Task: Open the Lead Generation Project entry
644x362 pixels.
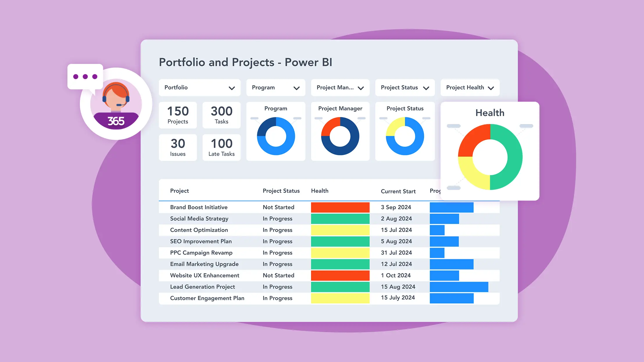Action: pos(203,287)
